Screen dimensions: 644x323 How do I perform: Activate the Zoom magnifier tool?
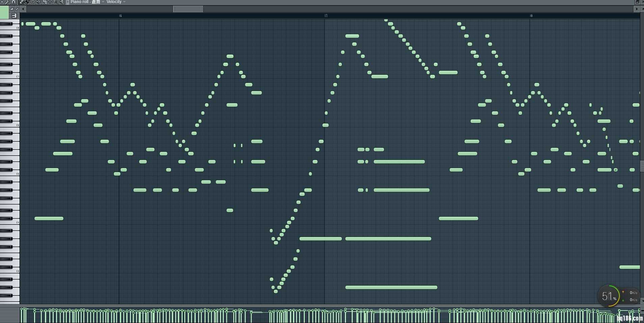tap(56, 2)
